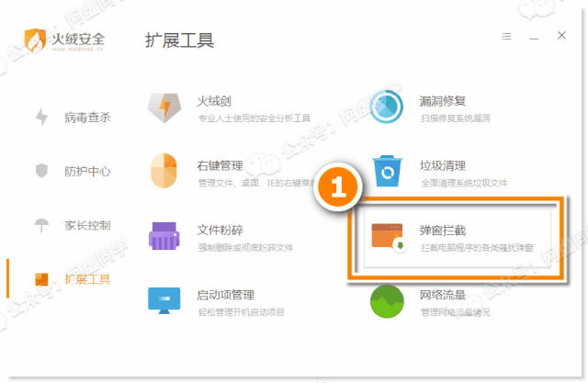Image resolution: width=588 pixels, height=383 pixels.
Task: Click description 扫描修复系统漏洞
Action: (456, 118)
